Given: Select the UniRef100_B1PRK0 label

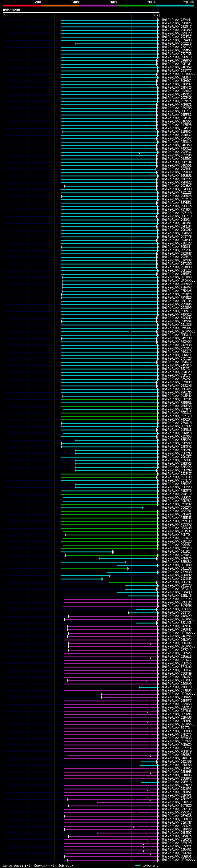Looking at the screenshot, I should click(177, 132).
